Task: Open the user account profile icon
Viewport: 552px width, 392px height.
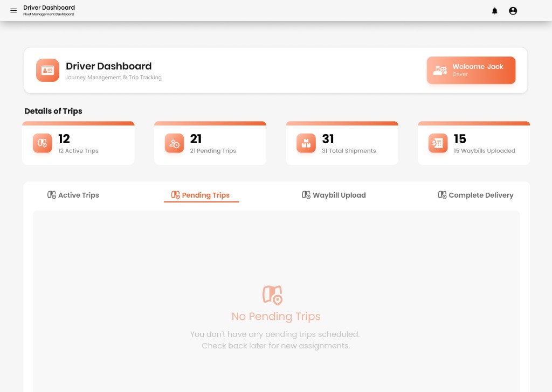Action: [513, 11]
